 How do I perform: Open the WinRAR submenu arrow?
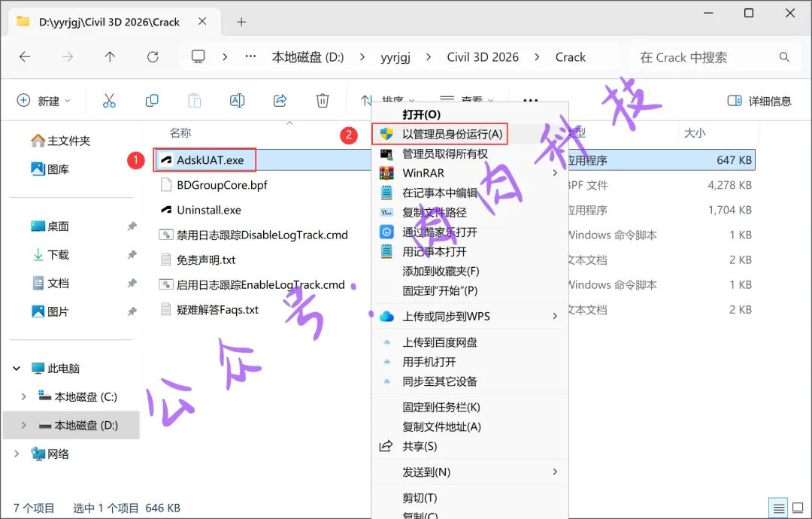pos(555,173)
